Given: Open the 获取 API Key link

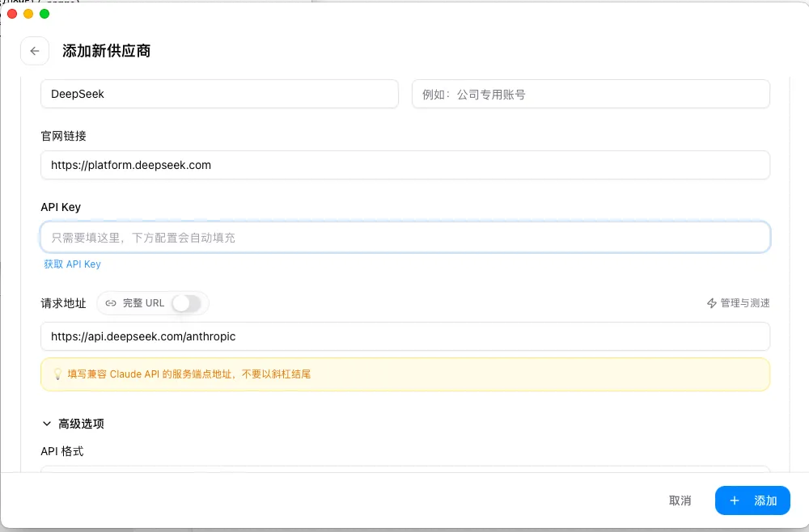Looking at the screenshot, I should 72,264.
